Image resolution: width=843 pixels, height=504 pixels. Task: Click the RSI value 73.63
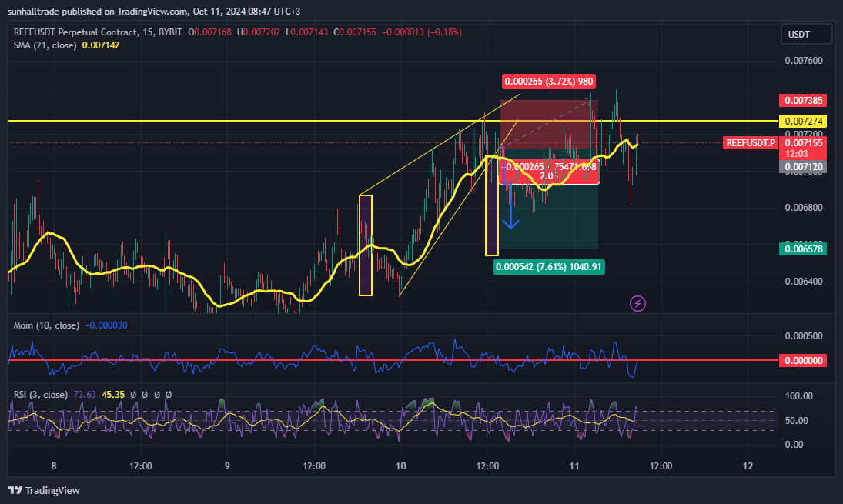click(x=85, y=395)
